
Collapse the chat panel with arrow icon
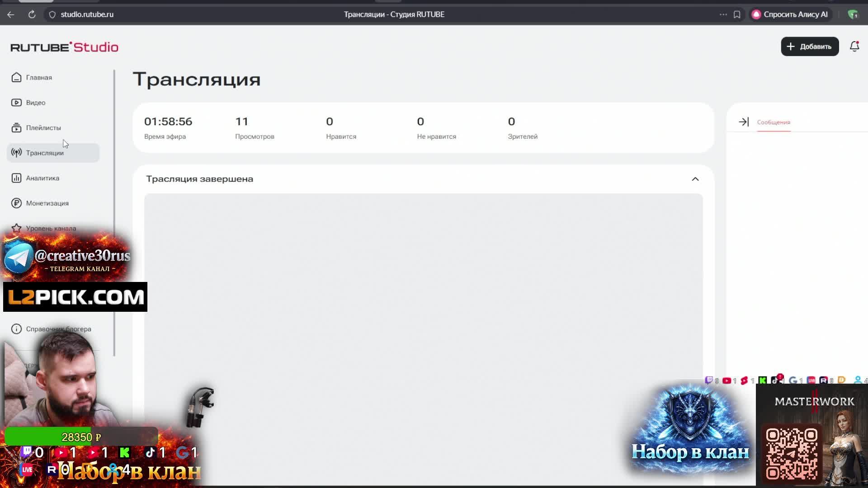pyautogui.click(x=743, y=122)
